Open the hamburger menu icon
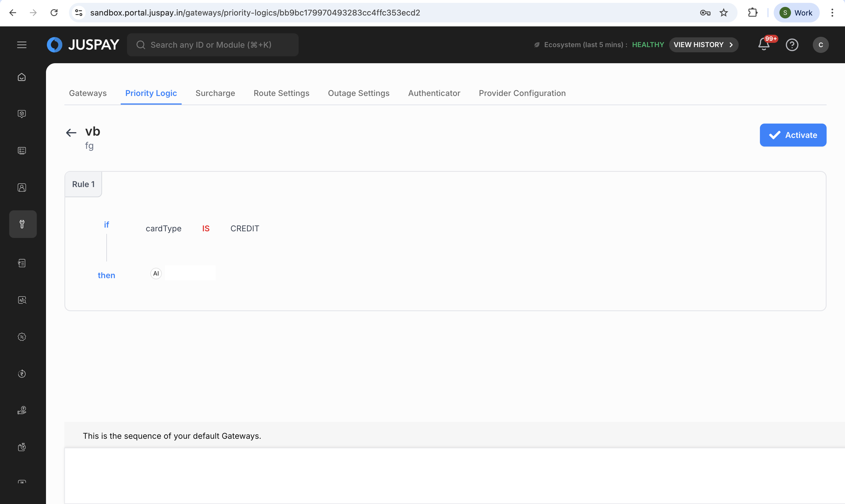 point(22,45)
